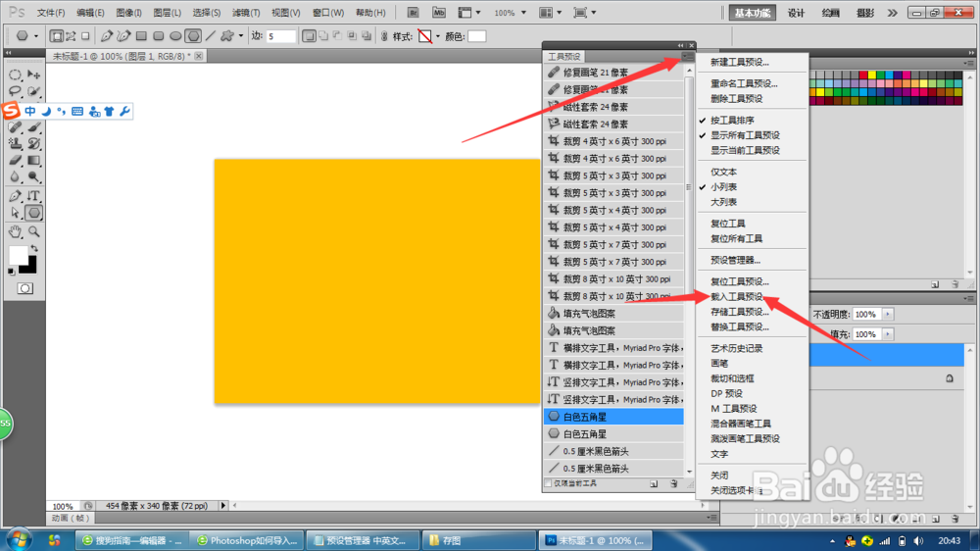Select the Healing Brush tool
The width and height of the screenshot is (980, 551).
click(15, 127)
